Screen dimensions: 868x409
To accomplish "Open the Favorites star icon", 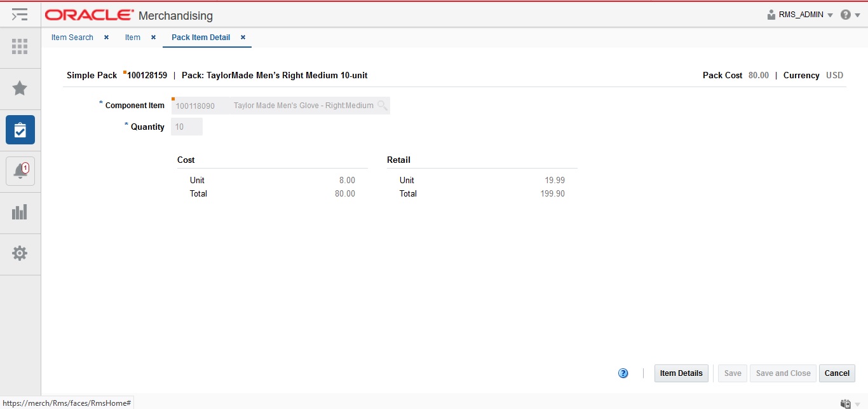I will pyautogui.click(x=20, y=88).
